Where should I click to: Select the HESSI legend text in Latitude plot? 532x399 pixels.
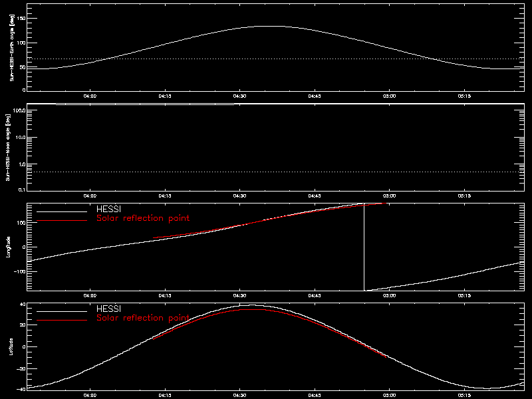[108, 309]
